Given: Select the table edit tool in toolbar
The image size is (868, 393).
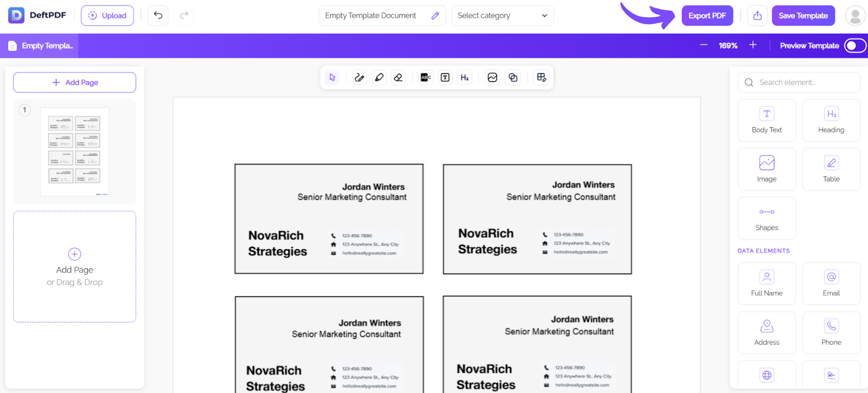Looking at the screenshot, I should point(541,78).
